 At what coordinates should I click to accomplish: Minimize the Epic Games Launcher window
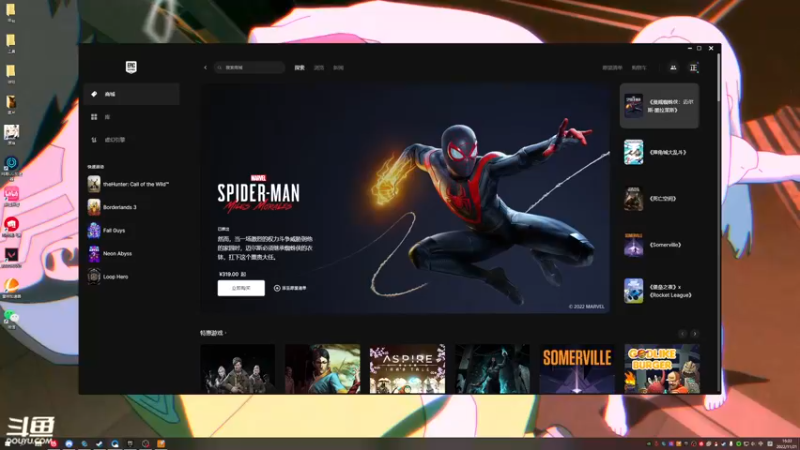coord(689,48)
